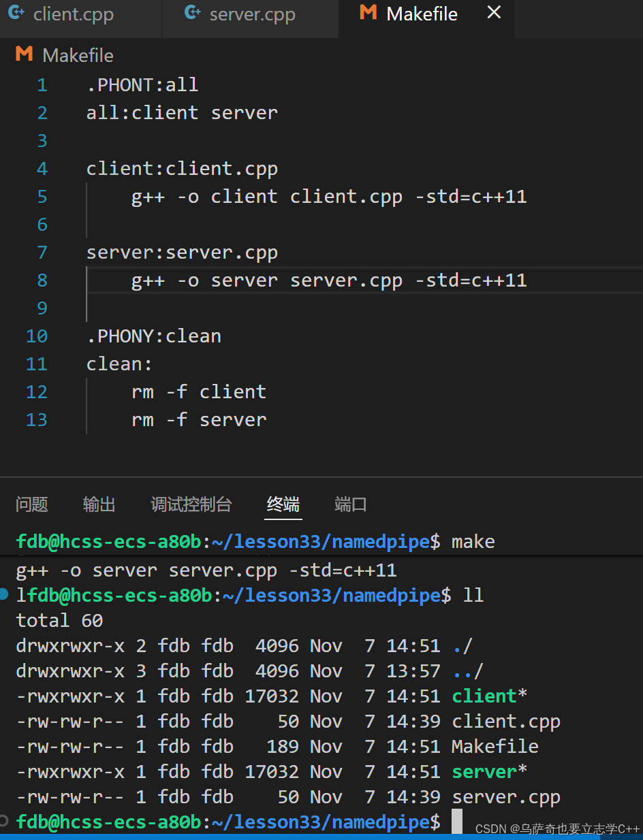Place cursor on '.PHONT:all' line

pos(142,85)
